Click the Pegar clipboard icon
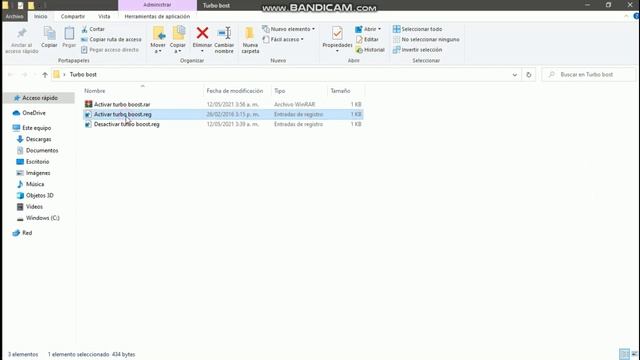 pos(69,33)
